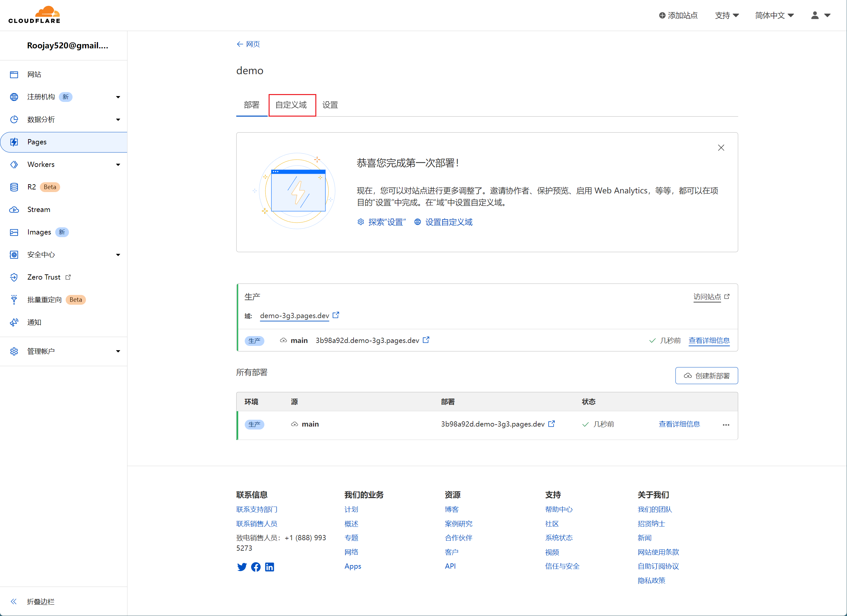Viewport: 847px width, 616px height.
Task: Click the Cloudflare logo
Action: tap(34, 15)
